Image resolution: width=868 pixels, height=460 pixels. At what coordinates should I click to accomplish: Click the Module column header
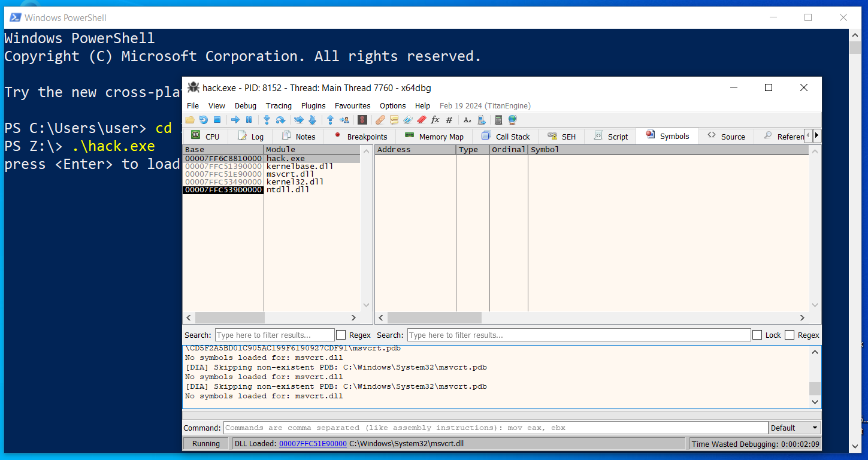coord(312,150)
